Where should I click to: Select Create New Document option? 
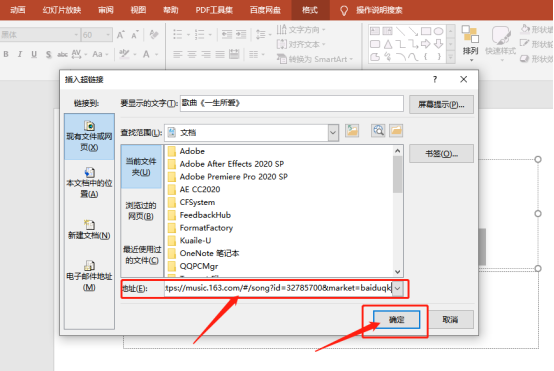(89, 230)
